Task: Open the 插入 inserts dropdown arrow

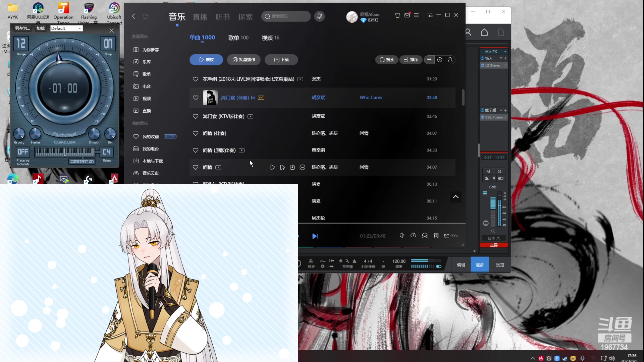Action: point(501,58)
